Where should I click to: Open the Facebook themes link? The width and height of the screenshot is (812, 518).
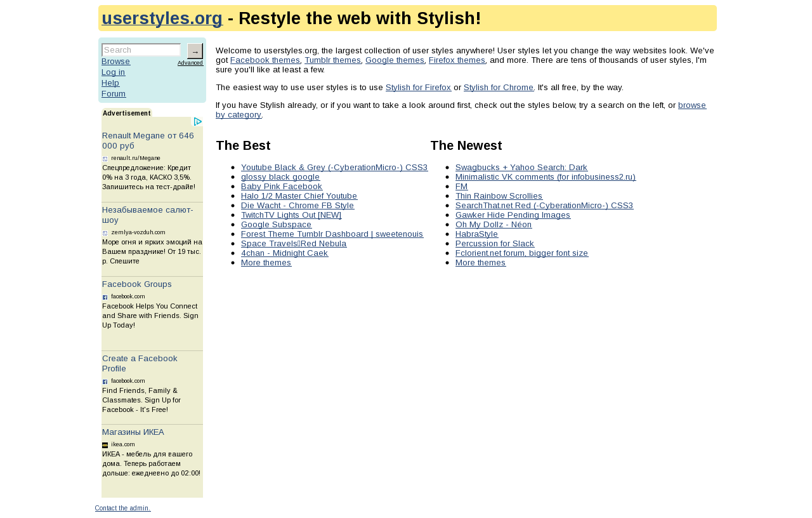click(x=265, y=60)
